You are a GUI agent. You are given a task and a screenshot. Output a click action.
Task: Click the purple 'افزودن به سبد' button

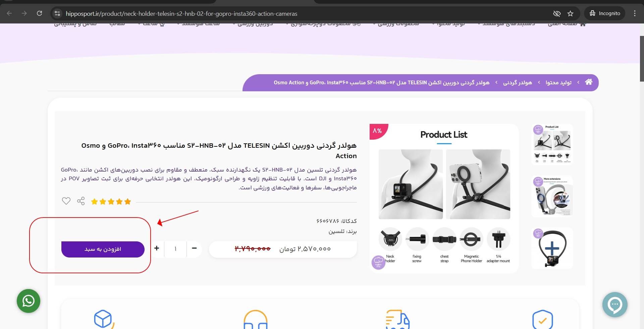(103, 249)
